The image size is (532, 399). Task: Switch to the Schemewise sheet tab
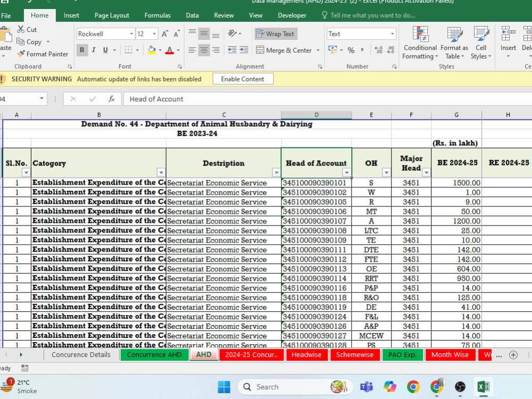[354, 354]
